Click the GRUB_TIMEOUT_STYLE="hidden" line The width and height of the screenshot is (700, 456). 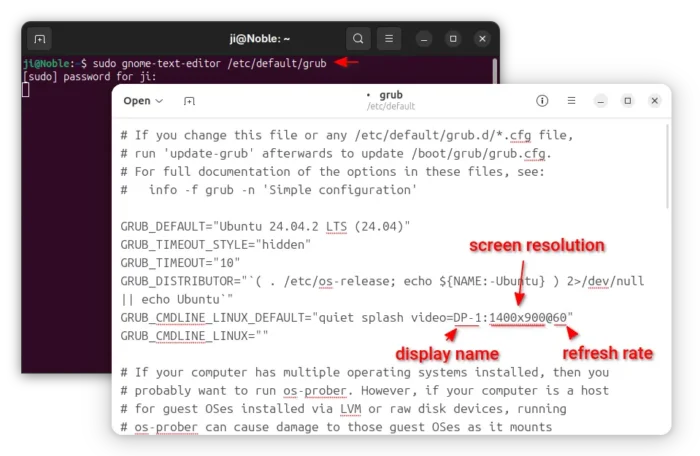(x=215, y=245)
